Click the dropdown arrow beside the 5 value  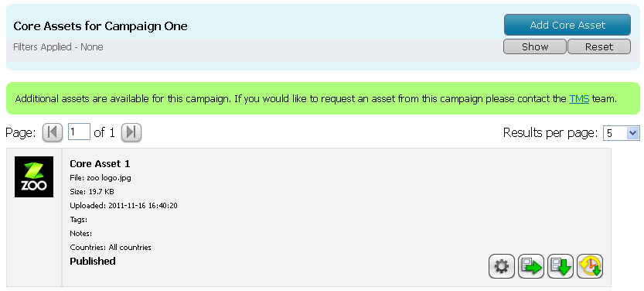[633, 133]
